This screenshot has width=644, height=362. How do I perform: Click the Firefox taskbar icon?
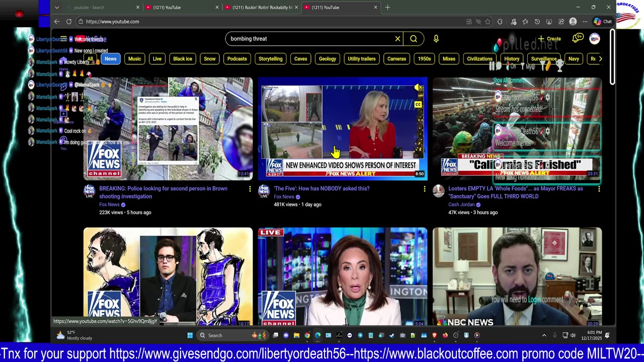(x=445, y=335)
